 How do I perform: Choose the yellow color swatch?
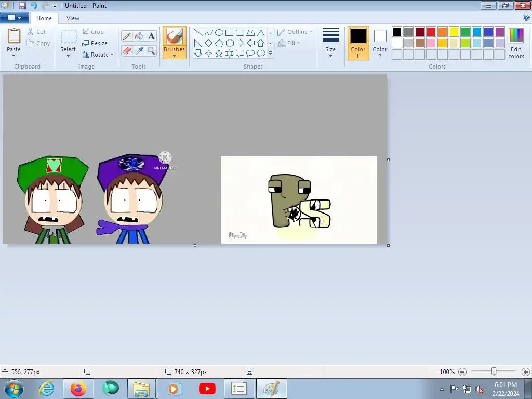(x=454, y=32)
